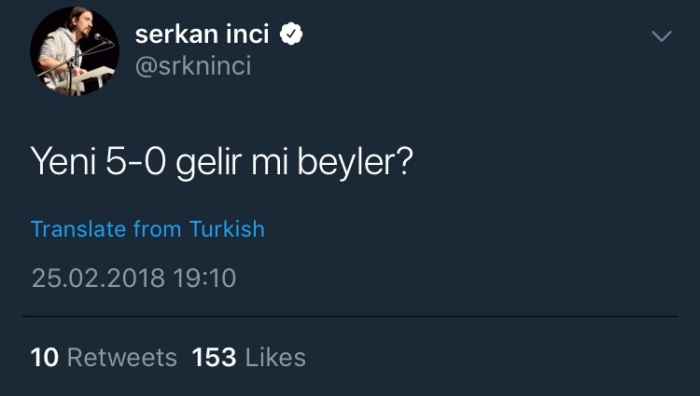
Task: Click the bold 153 like count
Action: tap(214, 358)
